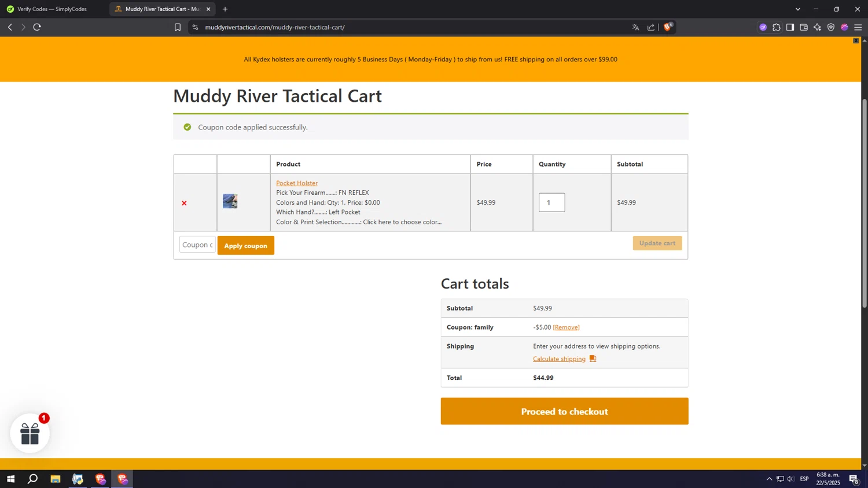Open the Brave VPN shield icon
Image resolution: width=868 pixels, height=488 pixels.
click(831, 27)
